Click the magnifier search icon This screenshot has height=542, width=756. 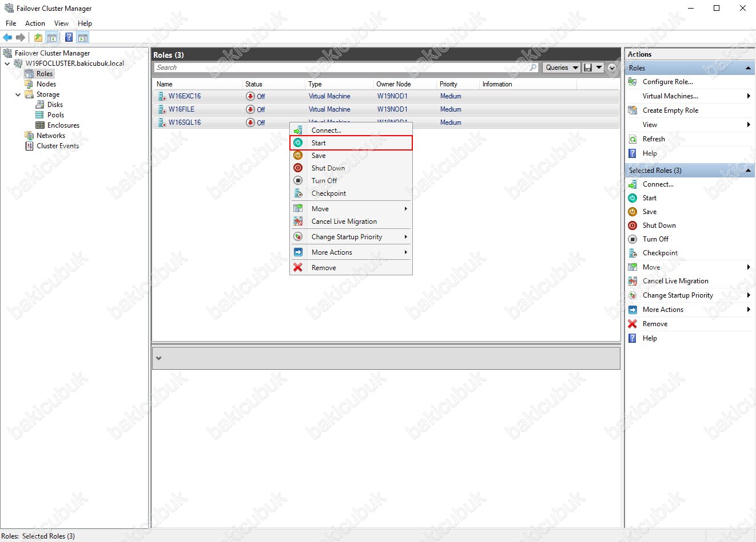click(534, 68)
